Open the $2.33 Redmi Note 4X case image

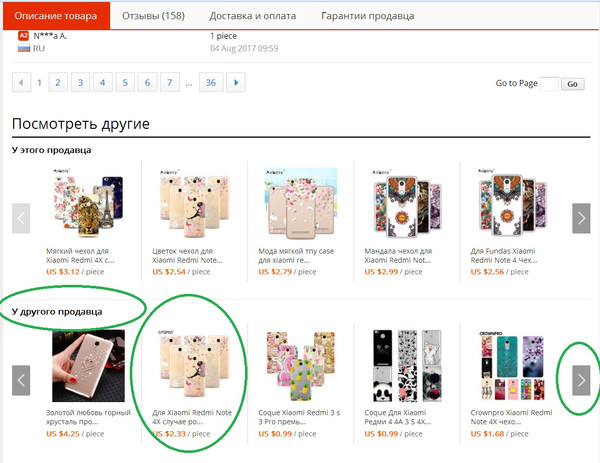194,365
